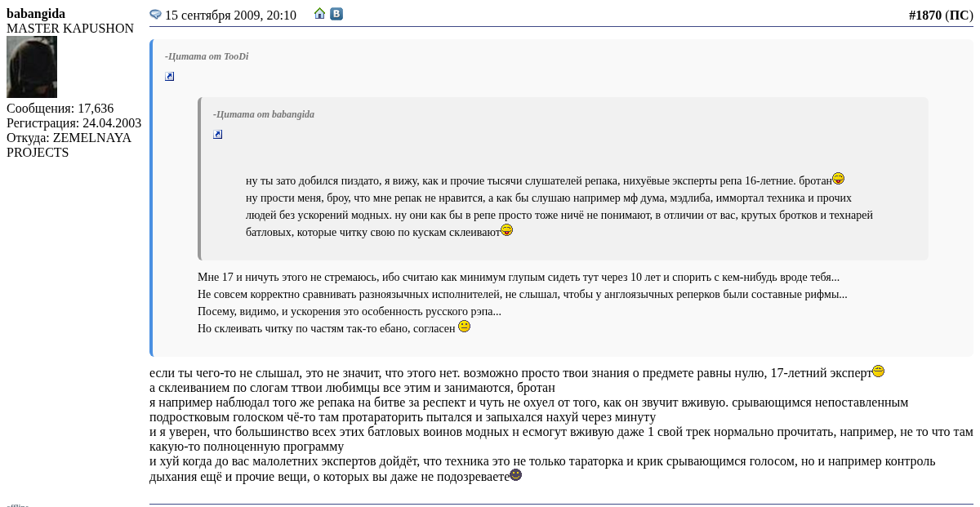
Task: Open the VKontakte profile icon
Action: pyautogui.click(x=336, y=14)
